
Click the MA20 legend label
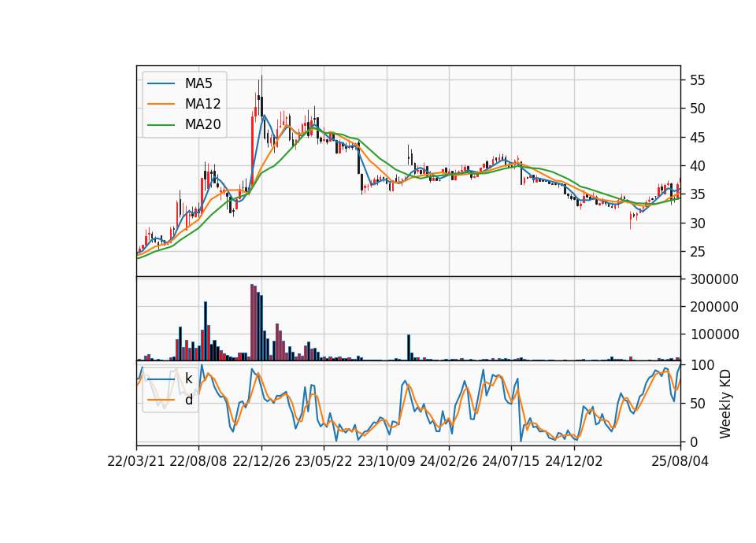[x=202, y=124]
